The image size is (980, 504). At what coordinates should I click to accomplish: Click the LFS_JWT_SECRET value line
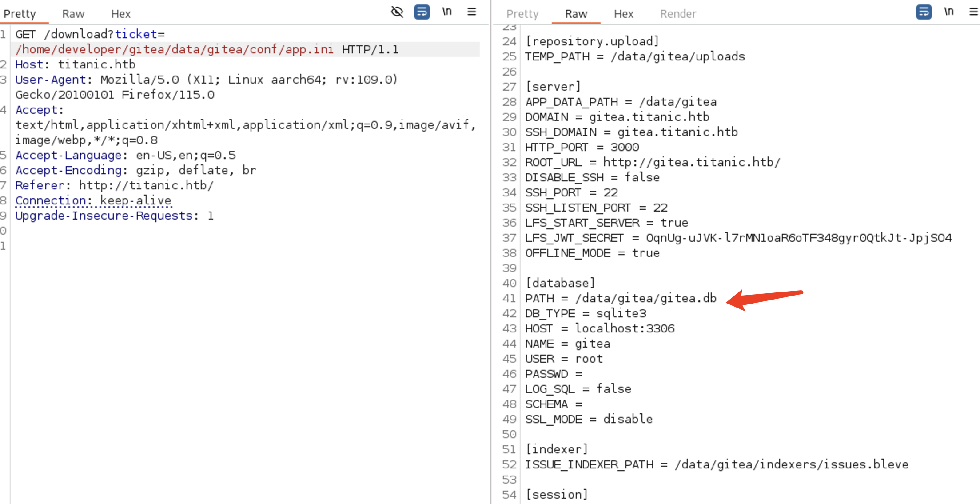click(738, 238)
